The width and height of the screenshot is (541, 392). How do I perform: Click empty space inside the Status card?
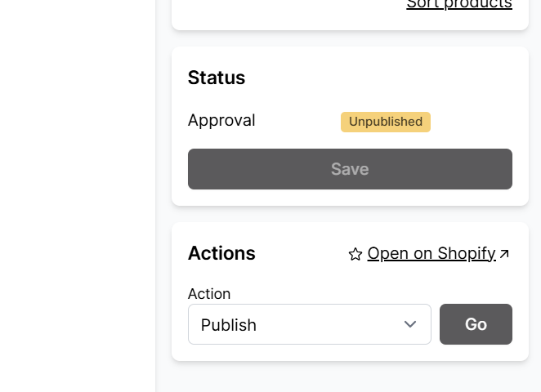pyautogui.click(x=368, y=82)
